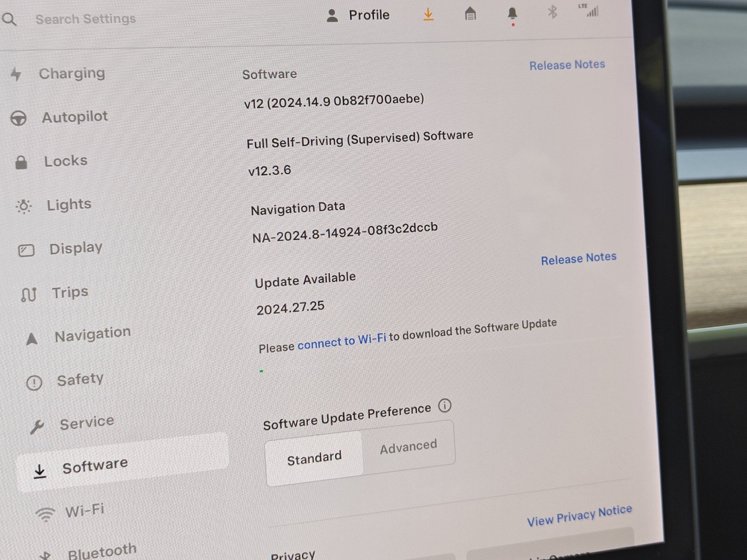
Task: Click the Autopilot steering wheel icon
Action: (x=19, y=119)
